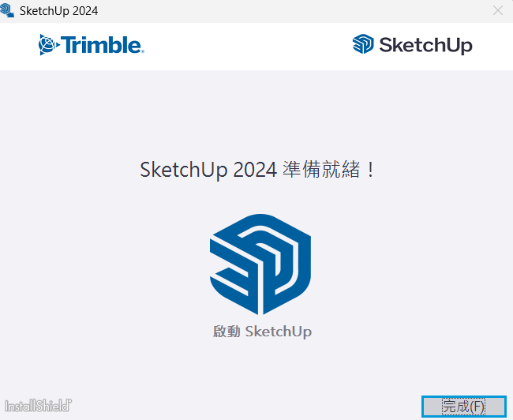
Task: Click the Trimble globe icon in header
Action: (48, 45)
